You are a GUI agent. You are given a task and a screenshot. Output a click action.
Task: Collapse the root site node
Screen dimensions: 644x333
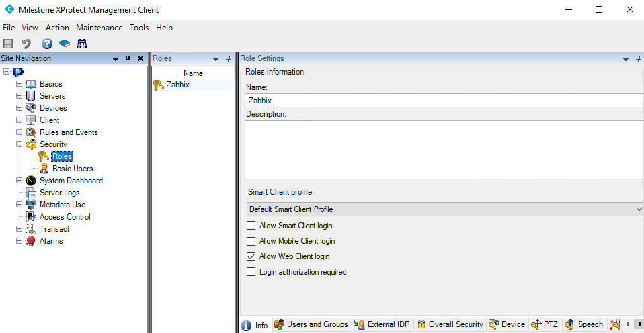coord(6,72)
